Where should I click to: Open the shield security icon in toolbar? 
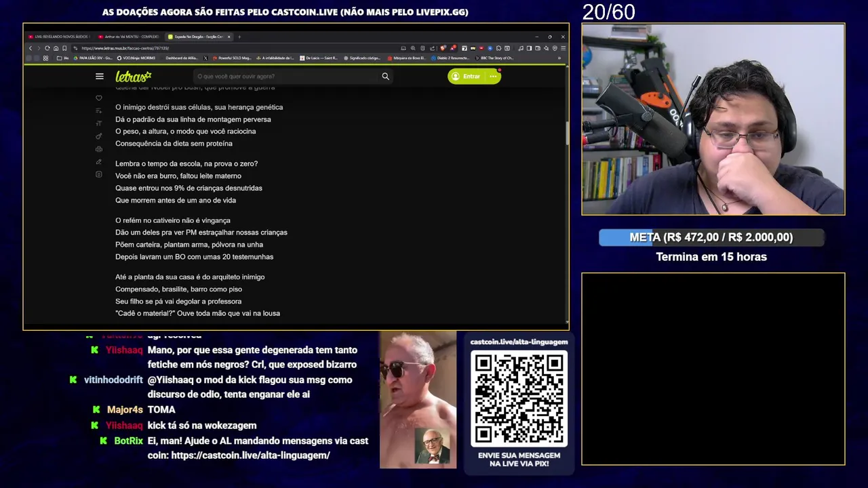tap(555, 48)
